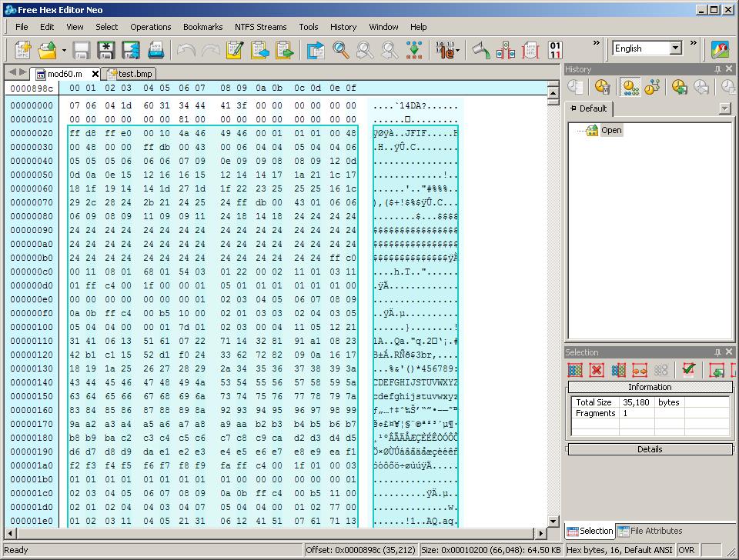Click the Clear selection red X icon

click(x=597, y=370)
